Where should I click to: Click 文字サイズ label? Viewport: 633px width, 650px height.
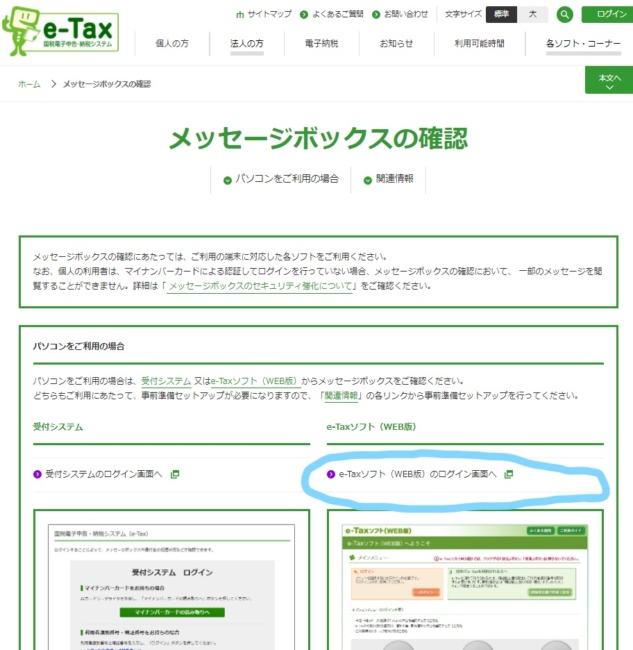click(463, 15)
